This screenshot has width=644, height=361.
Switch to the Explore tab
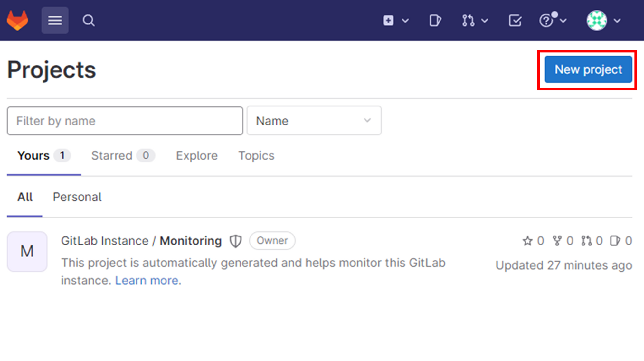[197, 156]
